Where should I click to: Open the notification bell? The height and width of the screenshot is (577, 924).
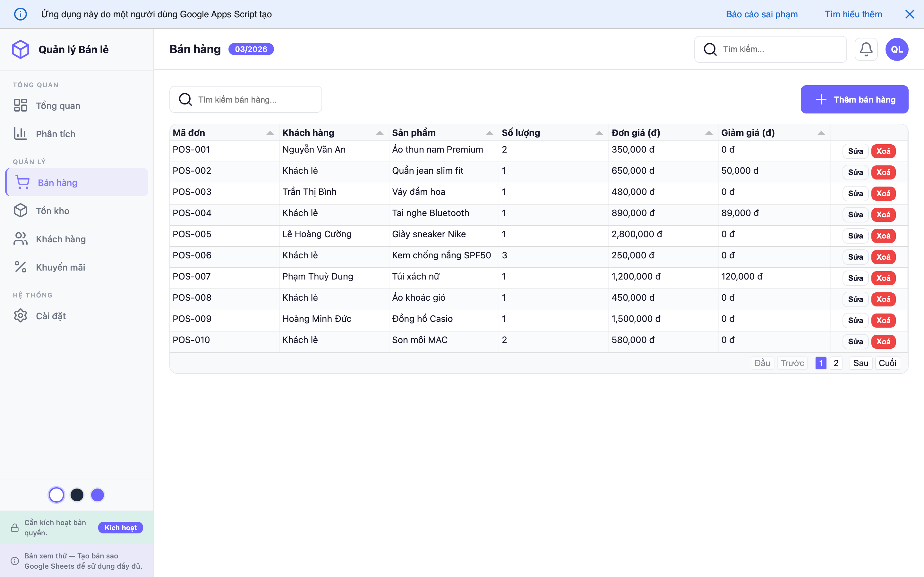[866, 49]
